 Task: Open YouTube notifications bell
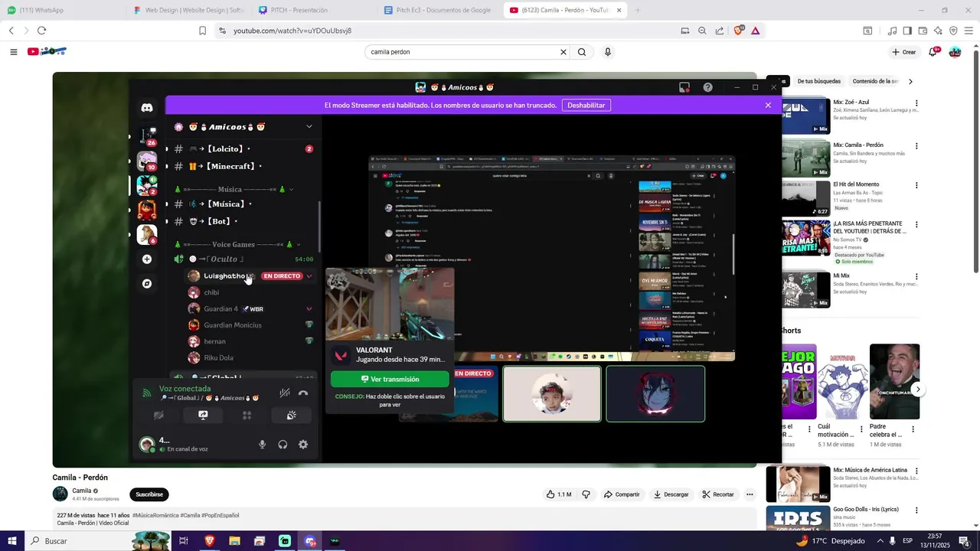pos(933,52)
